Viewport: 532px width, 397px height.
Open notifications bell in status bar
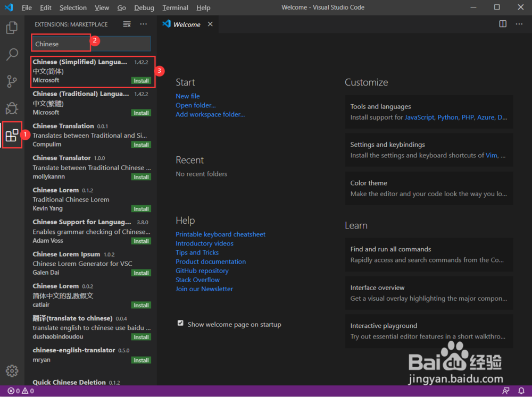[x=521, y=391]
